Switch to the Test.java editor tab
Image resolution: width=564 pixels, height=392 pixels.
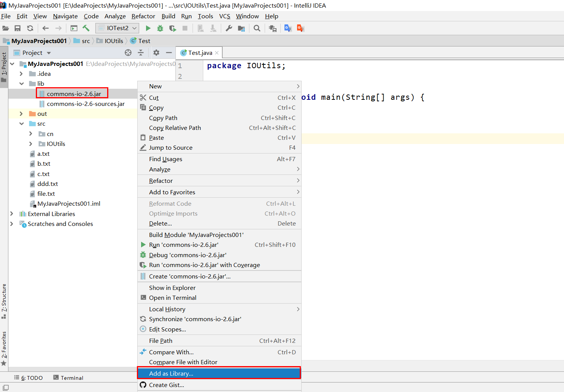[200, 53]
